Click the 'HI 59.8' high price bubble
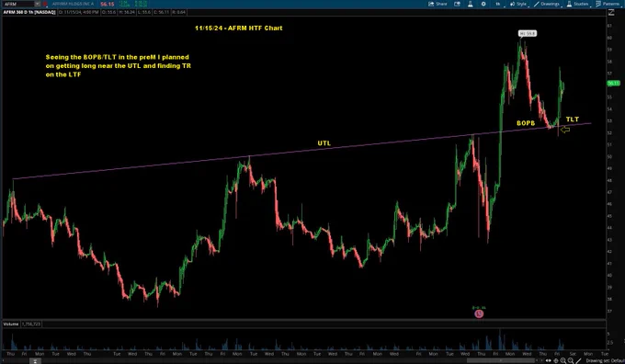The height and width of the screenshot is (364, 625). tap(528, 33)
